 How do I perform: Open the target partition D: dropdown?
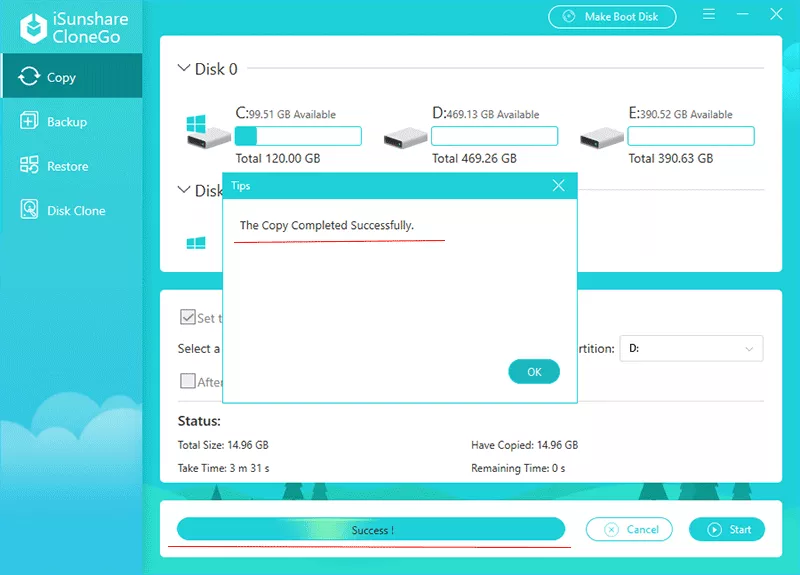pos(691,348)
